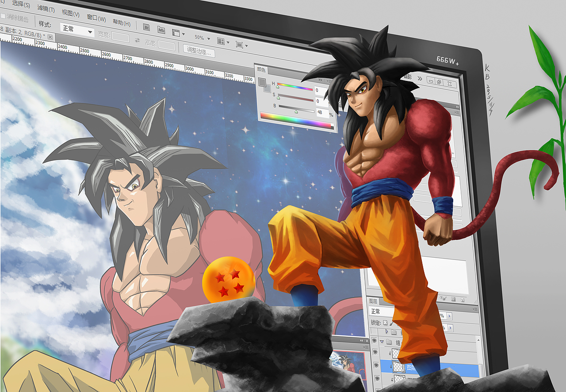Show the hidden collapsed group visibility box
This screenshot has height=392, width=566.
click(x=374, y=331)
